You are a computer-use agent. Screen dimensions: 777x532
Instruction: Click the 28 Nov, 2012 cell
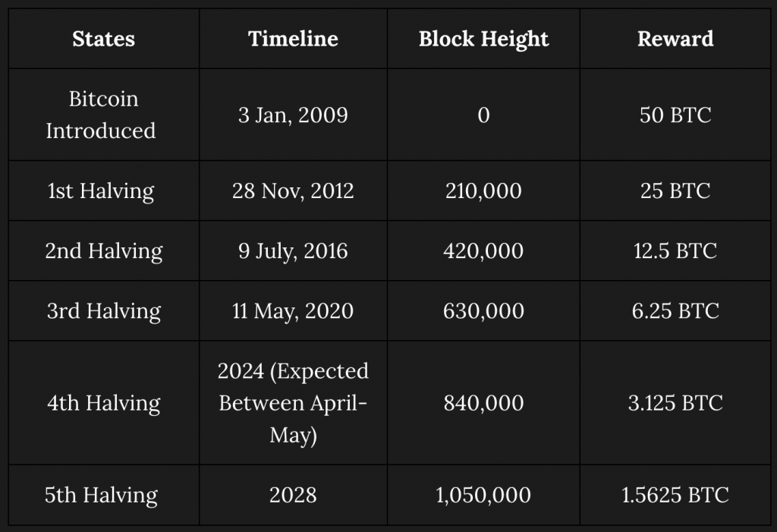coord(293,191)
